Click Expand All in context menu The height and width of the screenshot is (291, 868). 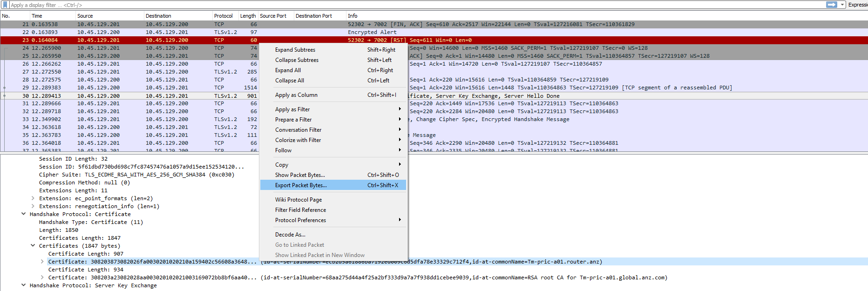(x=288, y=70)
